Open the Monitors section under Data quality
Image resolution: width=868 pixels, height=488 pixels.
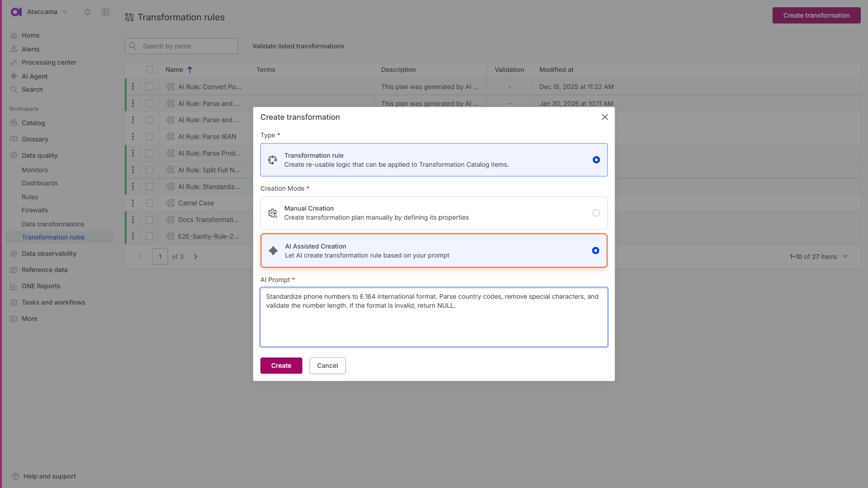(x=34, y=169)
